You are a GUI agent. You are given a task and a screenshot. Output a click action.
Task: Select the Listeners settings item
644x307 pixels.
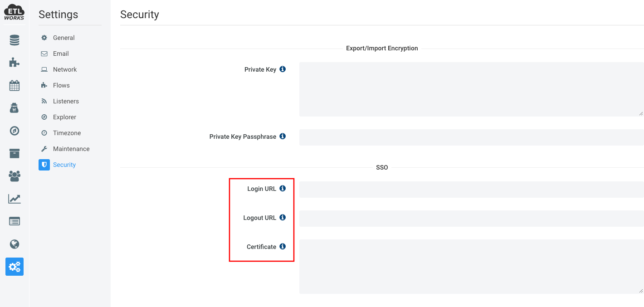tap(66, 101)
